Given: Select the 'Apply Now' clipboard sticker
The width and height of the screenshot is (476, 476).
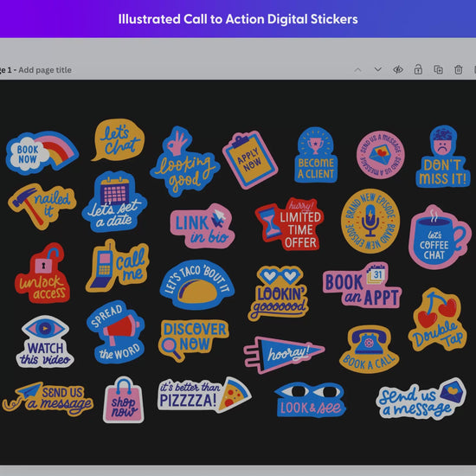Looking at the screenshot, I should [x=250, y=160].
